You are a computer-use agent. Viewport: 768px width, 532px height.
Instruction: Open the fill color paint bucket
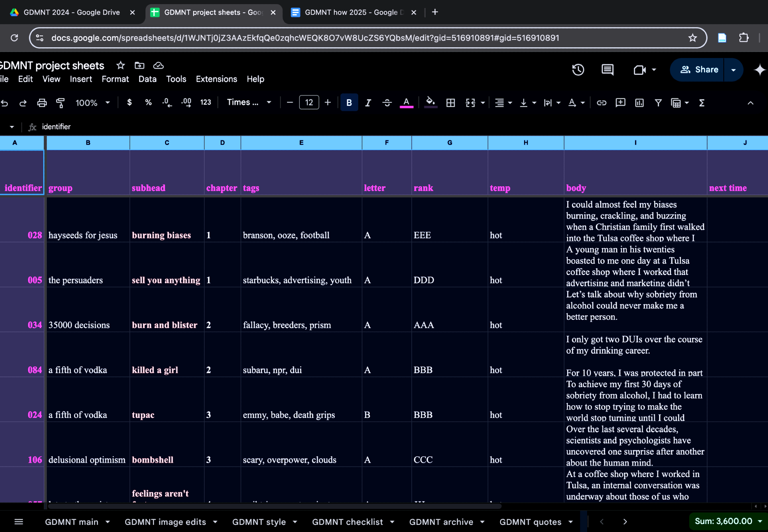(x=430, y=103)
